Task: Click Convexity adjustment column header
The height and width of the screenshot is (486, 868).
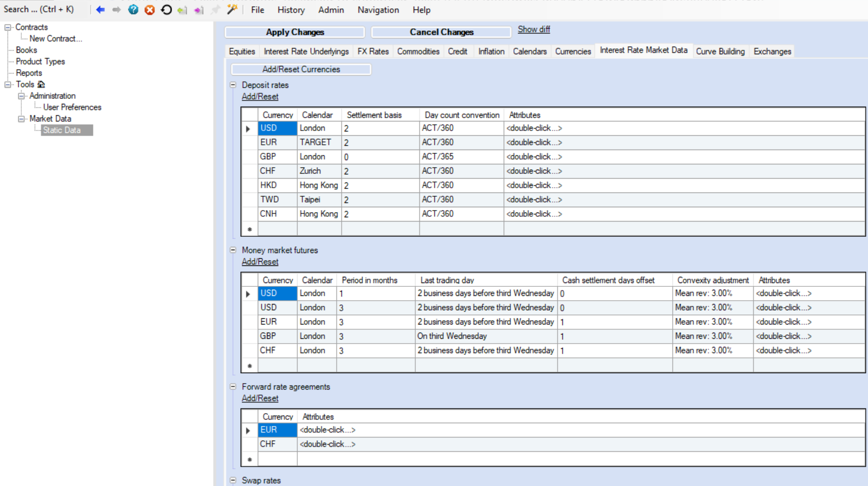Action: 713,280
